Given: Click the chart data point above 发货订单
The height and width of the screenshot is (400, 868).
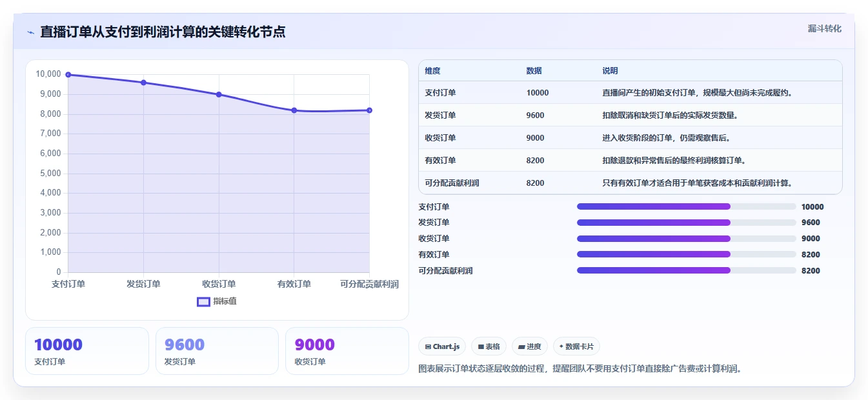Looking at the screenshot, I should click(x=143, y=83).
